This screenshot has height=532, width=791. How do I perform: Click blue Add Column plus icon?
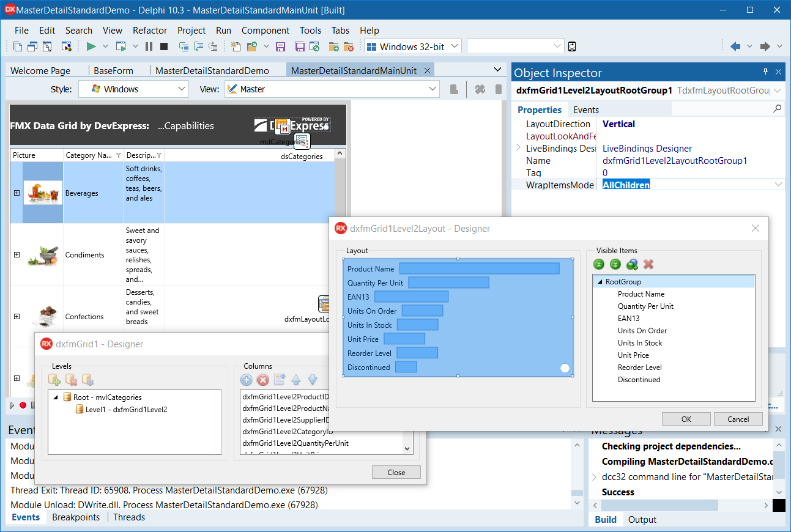247,380
